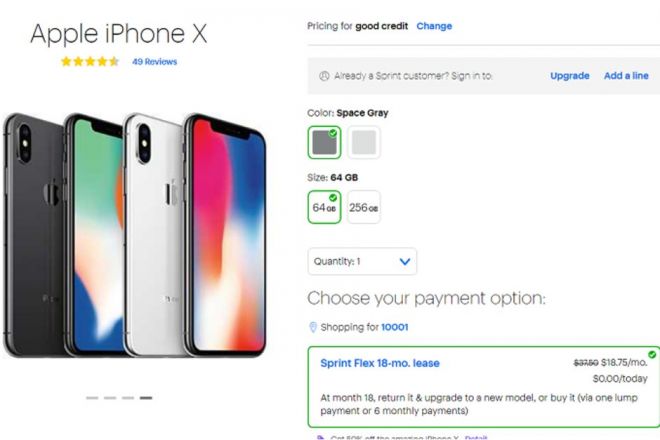Choose the 256 GB size option

(364, 207)
